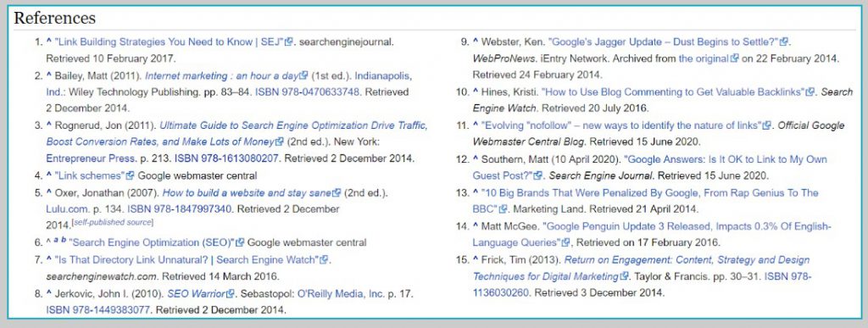
Task: Click the caret back-link before Jerkovic, John
Action: pos(48,294)
